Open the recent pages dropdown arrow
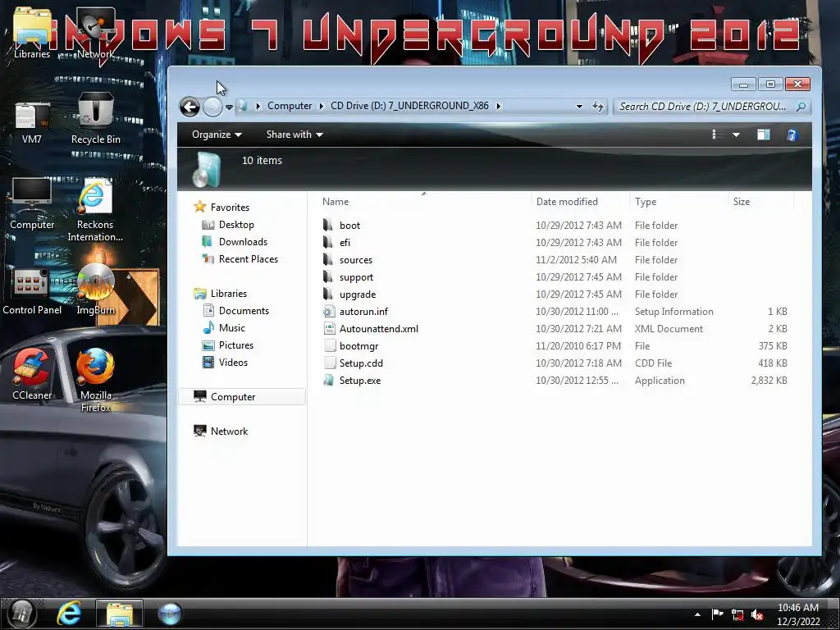The width and height of the screenshot is (840, 630). tap(230, 107)
